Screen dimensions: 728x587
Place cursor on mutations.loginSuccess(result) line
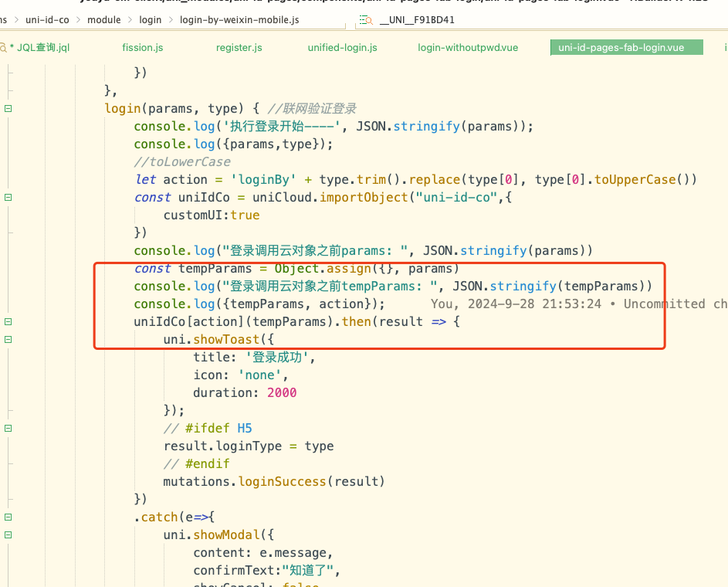[273, 482]
